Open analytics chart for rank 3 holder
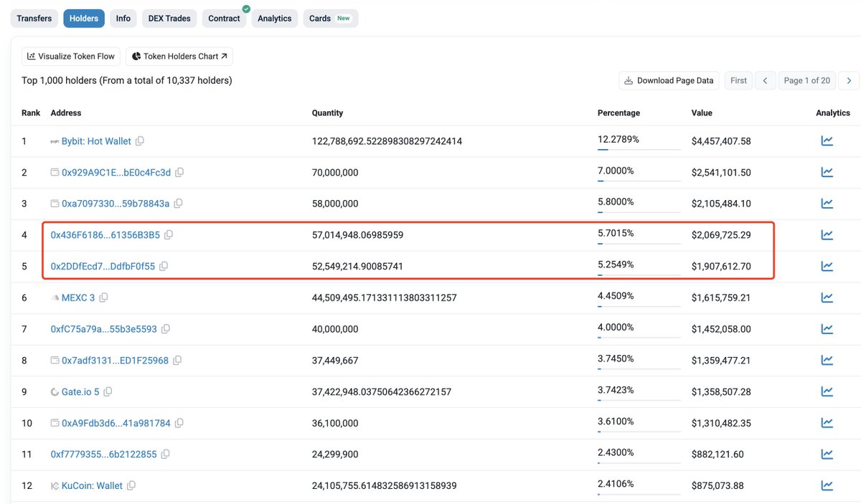The width and height of the screenshot is (861, 504). (827, 204)
